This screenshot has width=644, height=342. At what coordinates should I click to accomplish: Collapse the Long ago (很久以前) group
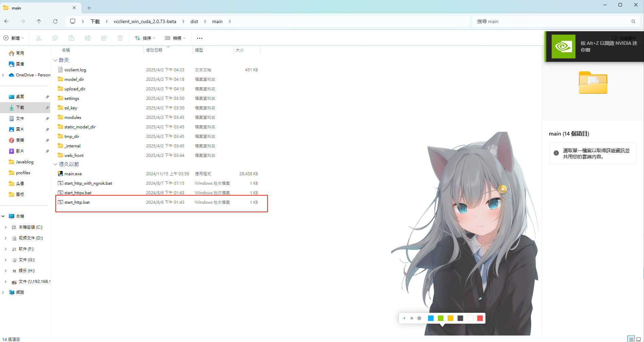pyautogui.click(x=55, y=164)
